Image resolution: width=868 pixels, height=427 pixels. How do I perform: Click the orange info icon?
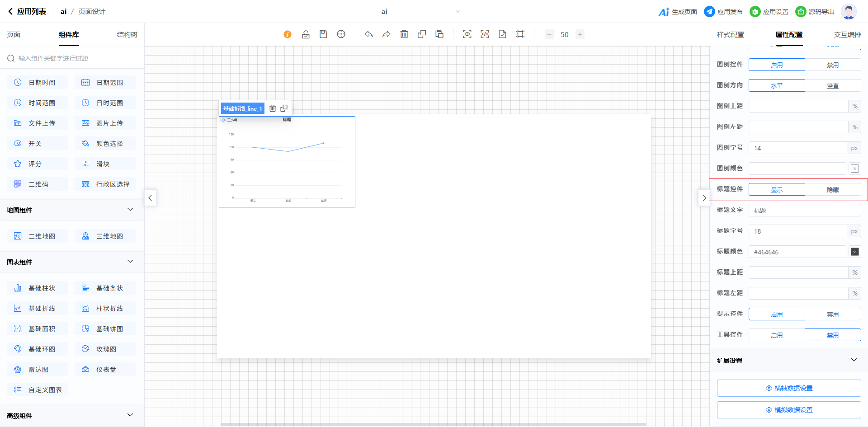[x=288, y=34]
